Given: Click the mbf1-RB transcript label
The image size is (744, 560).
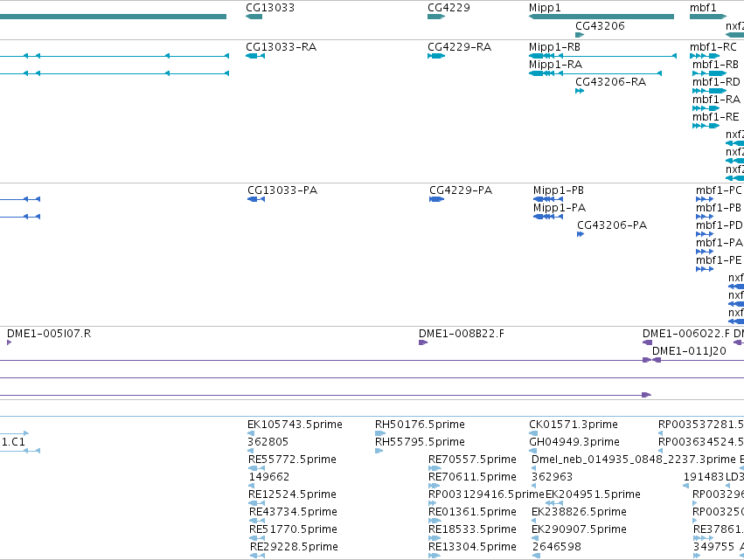Looking at the screenshot, I should coord(715,65).
